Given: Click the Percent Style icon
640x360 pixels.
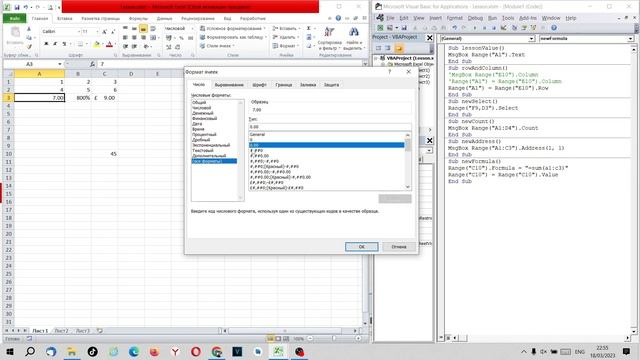Looking at the screenshot, I should pyautogui.click(x=181, y=38).
